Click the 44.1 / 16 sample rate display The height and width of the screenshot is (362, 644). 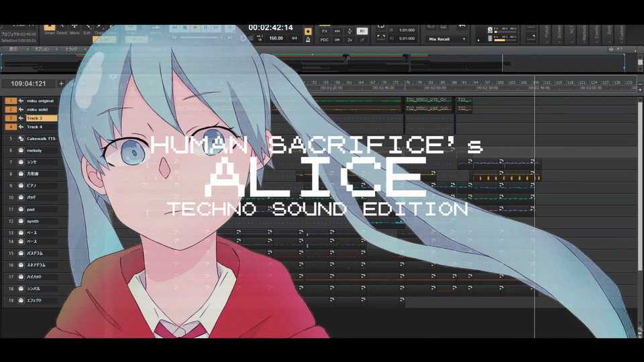[x=260, y=38]
